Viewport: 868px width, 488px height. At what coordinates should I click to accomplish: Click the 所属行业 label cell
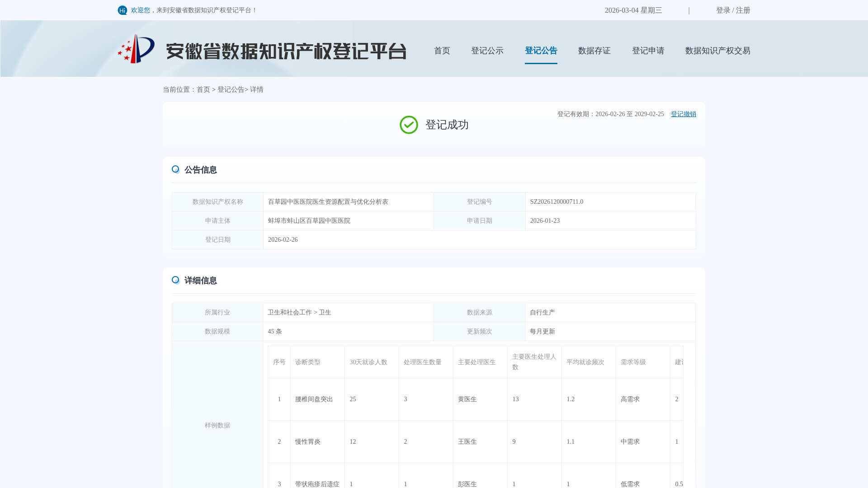[x=217, y=313]
